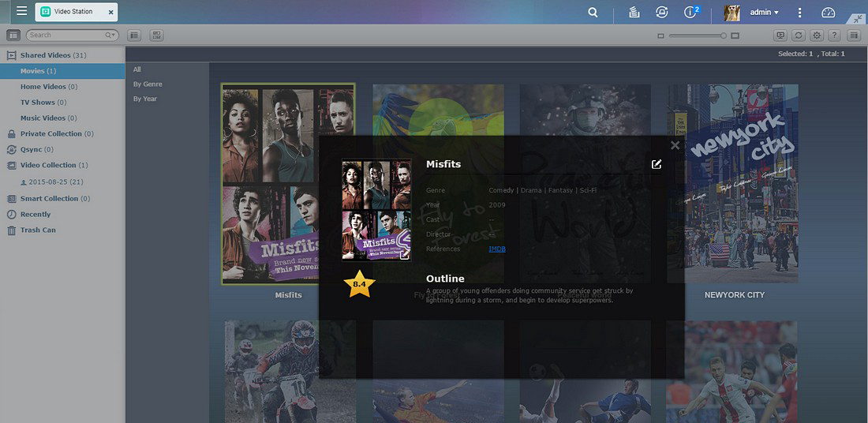Screen dimensions: 868x423
Task: Adjust the thumbnail size slider handle
Action: tap(723, 36)
